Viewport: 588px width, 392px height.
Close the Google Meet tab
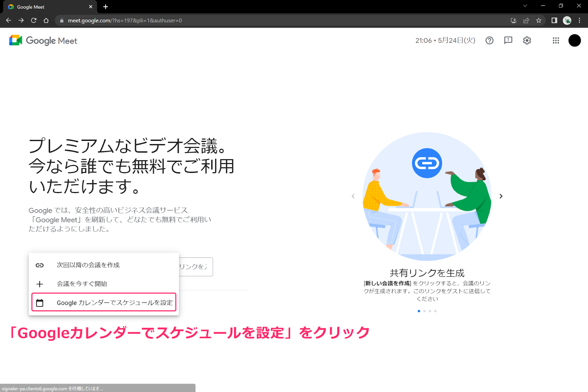91,7
